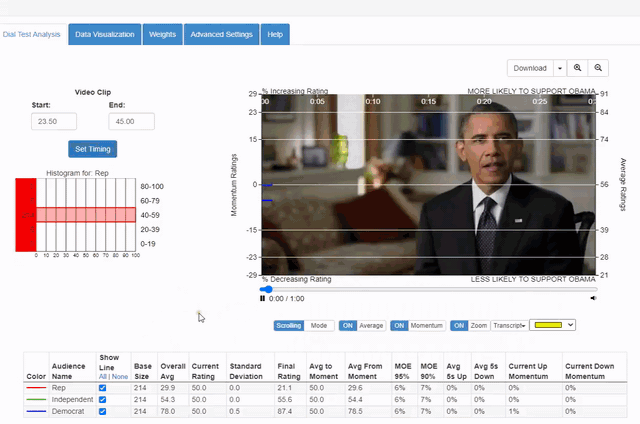Click the Set Timing button
The width and height of the screenshot is (640, 424).
point(93,149)
